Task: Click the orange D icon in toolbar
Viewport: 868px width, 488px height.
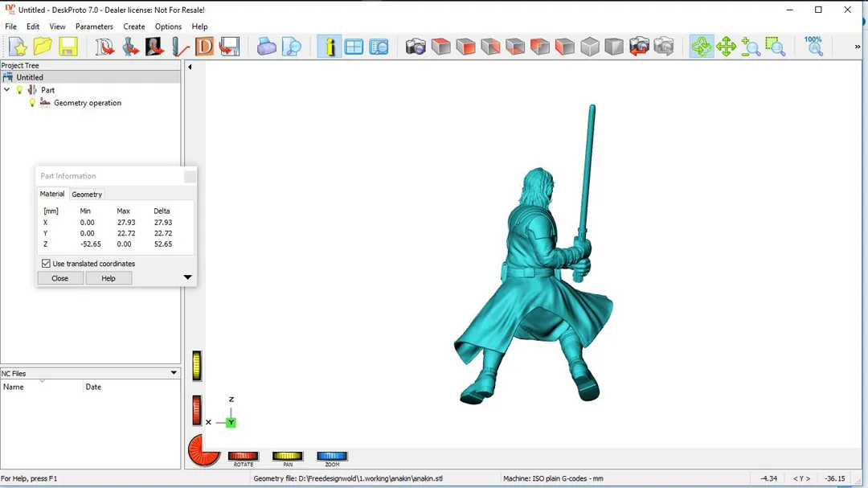Action: click(x=204, y=47)
